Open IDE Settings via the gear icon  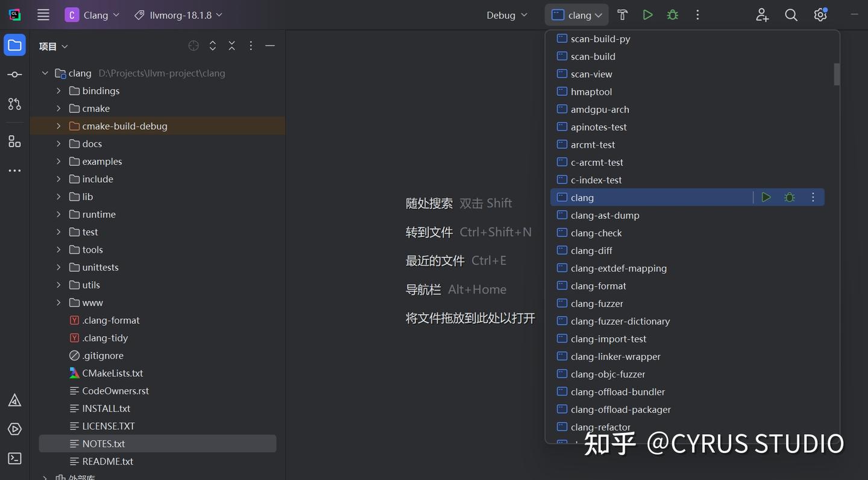(x=820, y=14)
